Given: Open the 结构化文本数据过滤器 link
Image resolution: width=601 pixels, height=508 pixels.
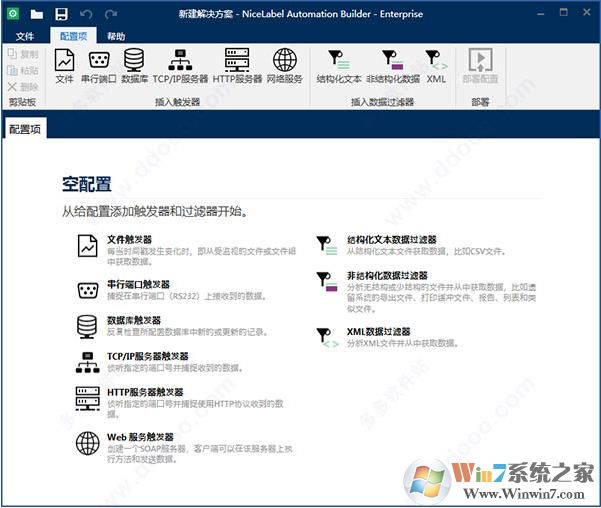Looking at the screenshot, I should (x=392, y=240).
